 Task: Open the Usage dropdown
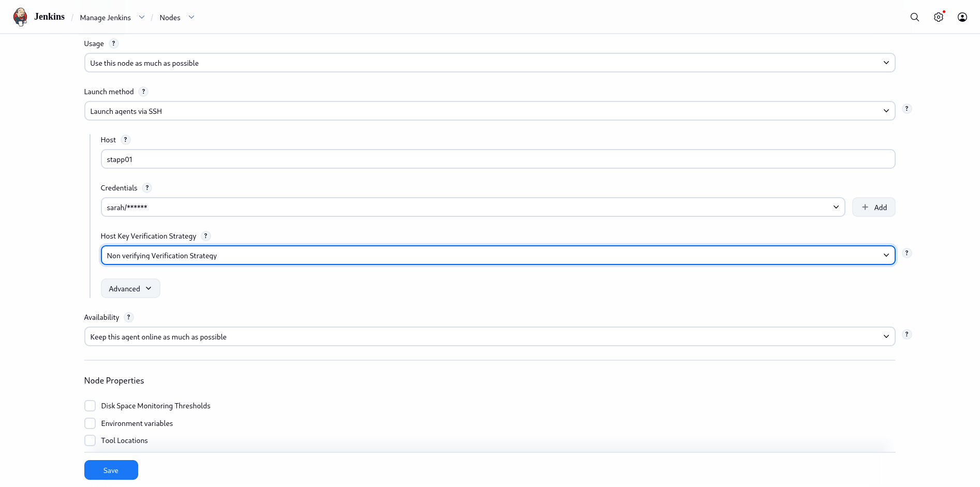(489, 63)
